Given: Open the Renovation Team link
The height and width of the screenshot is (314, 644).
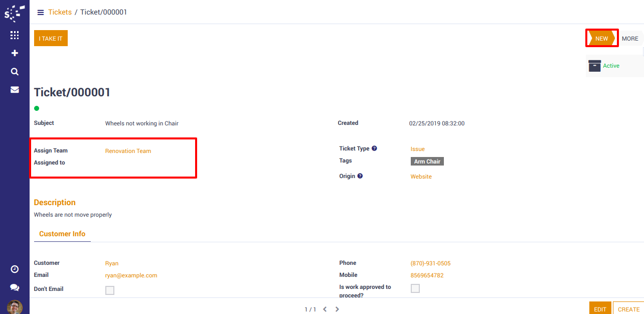Looking at the screenshot, I should tap(128, 151).
